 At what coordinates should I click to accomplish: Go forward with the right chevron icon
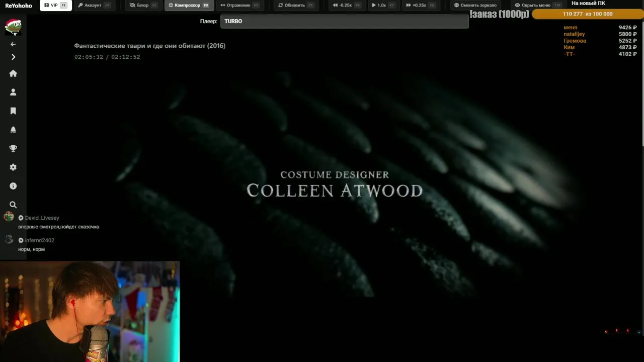coord(13,57)
